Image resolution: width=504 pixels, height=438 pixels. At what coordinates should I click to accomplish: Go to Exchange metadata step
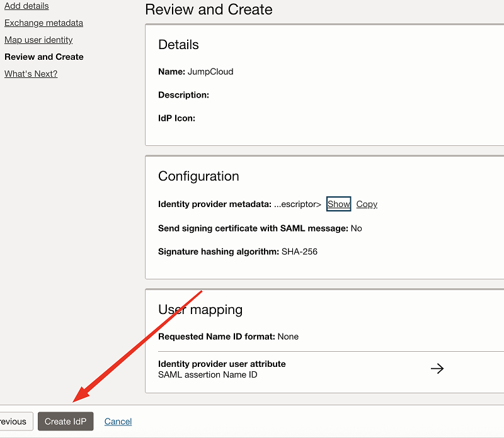click(x=43, y=23)
